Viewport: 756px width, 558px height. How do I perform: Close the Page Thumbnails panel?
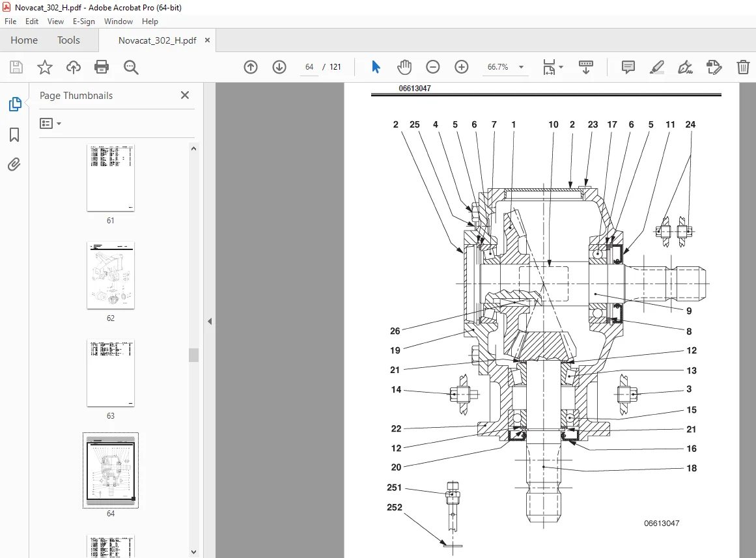(x=185, y=95)
